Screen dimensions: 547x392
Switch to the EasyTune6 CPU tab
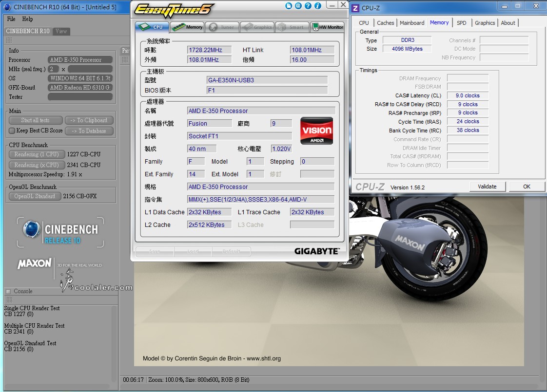(152, 27)
